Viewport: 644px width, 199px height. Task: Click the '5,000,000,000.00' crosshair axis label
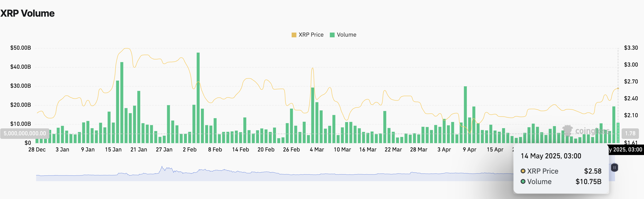pyautogui.click(x=25, y=133)
